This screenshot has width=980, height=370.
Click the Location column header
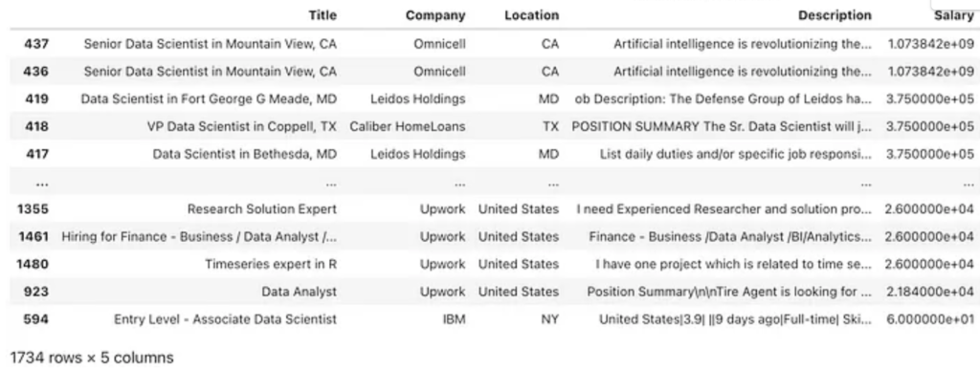(531, 15)
